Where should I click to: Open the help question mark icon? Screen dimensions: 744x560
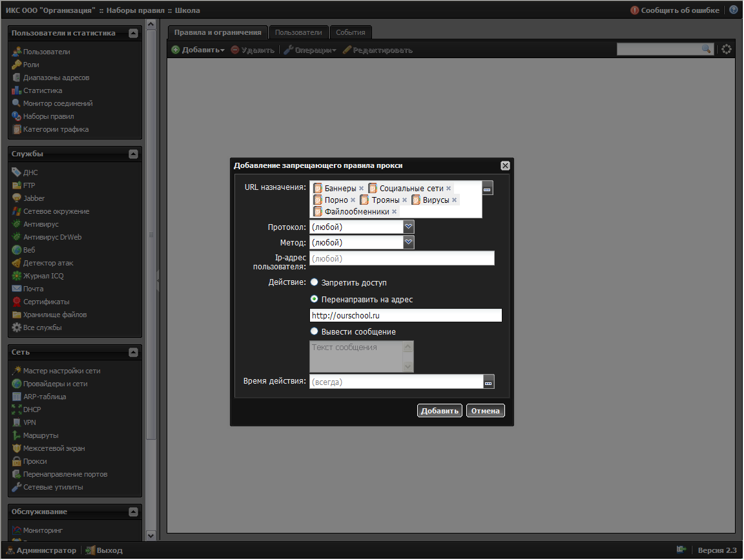(734, 10)
